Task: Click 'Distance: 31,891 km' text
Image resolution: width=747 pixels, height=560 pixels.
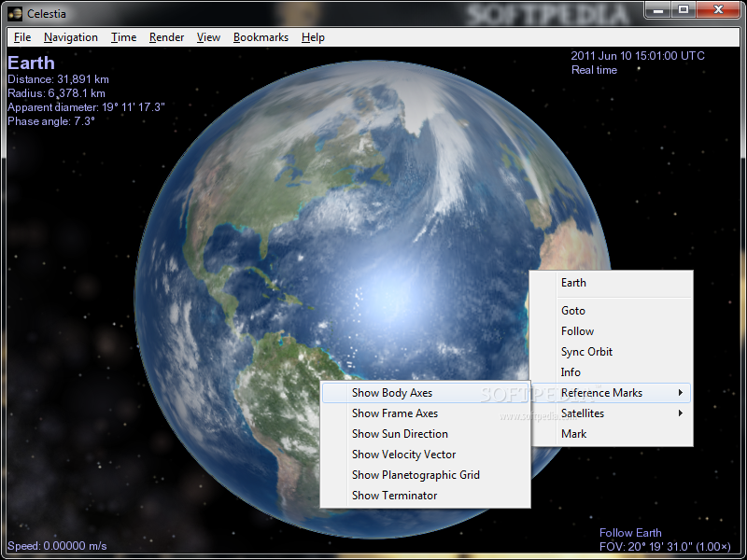Action: click(58, 79)
